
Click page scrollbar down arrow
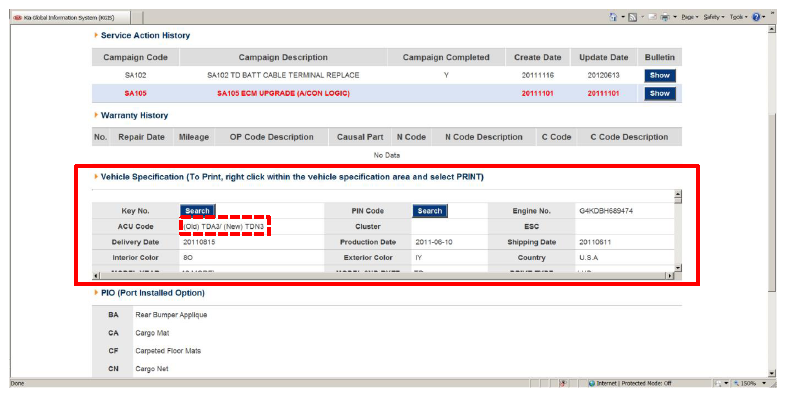[772, 373]
